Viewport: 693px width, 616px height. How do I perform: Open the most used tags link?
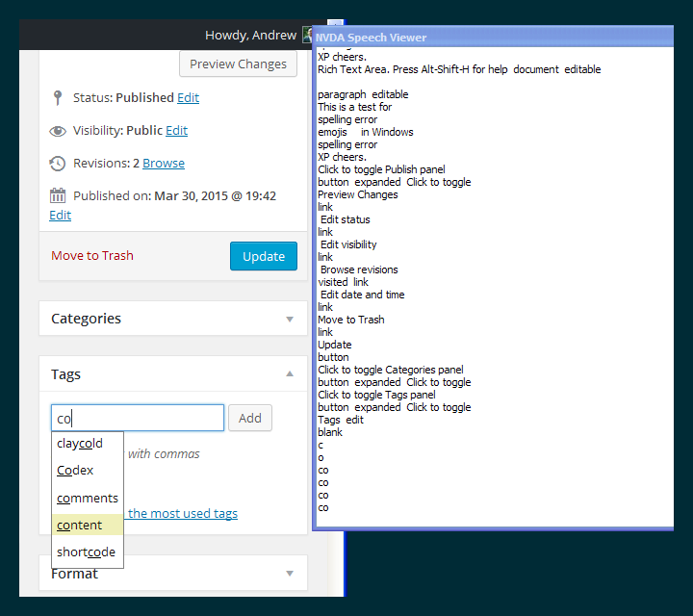click(x=183, y=513)
